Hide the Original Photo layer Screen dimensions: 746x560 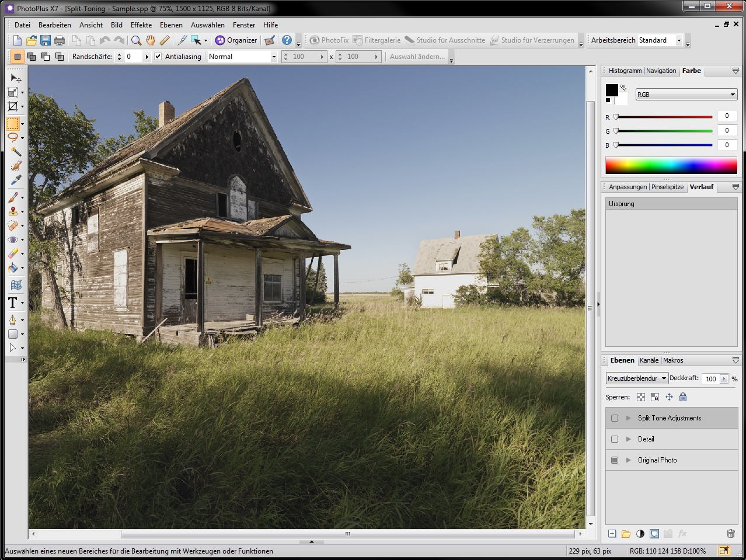615,460
